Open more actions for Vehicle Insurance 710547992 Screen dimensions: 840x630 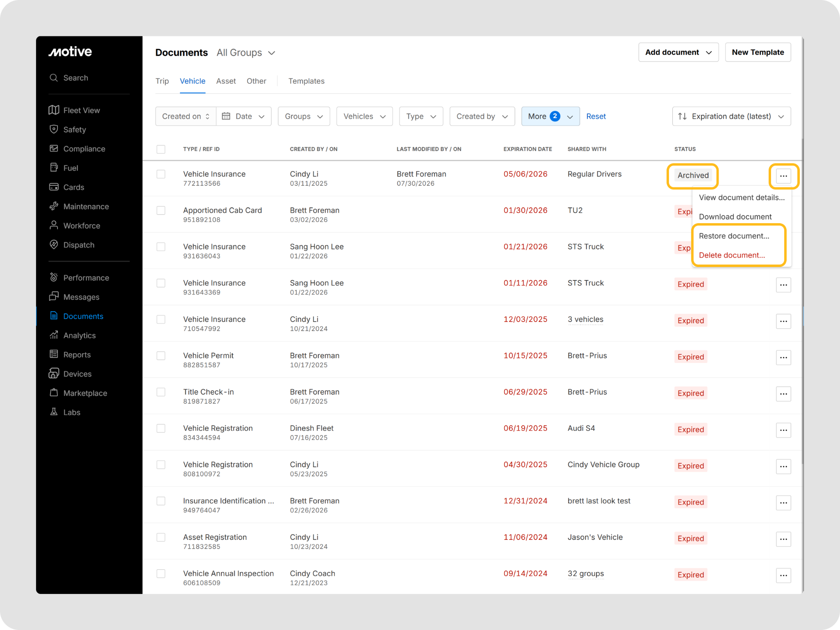[x=783, y=321]
